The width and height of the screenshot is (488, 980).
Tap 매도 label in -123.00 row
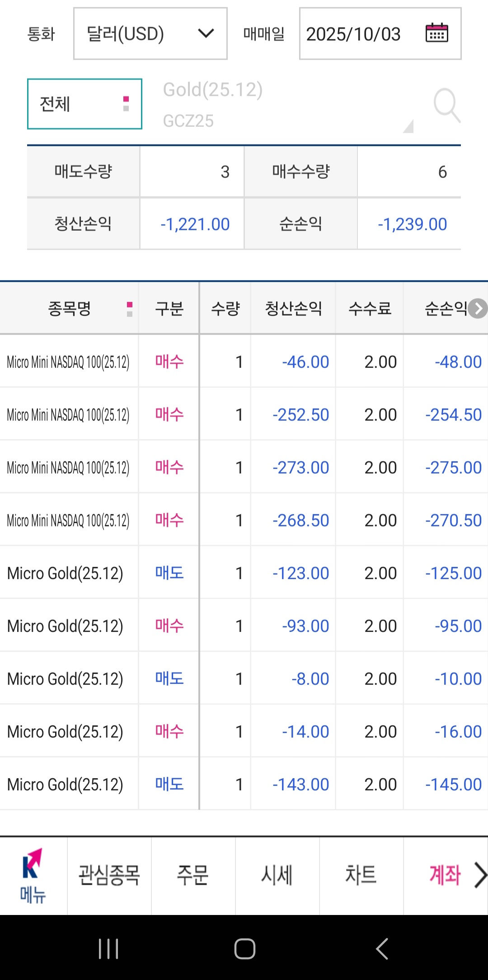pyautogui.click(x=169, y=573)
